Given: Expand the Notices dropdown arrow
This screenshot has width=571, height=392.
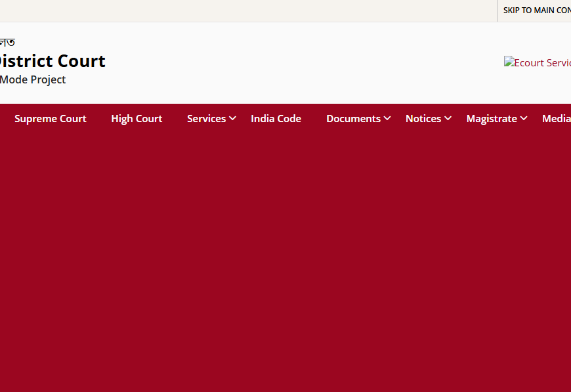Looking at the screenshot, I should [448, 119].
